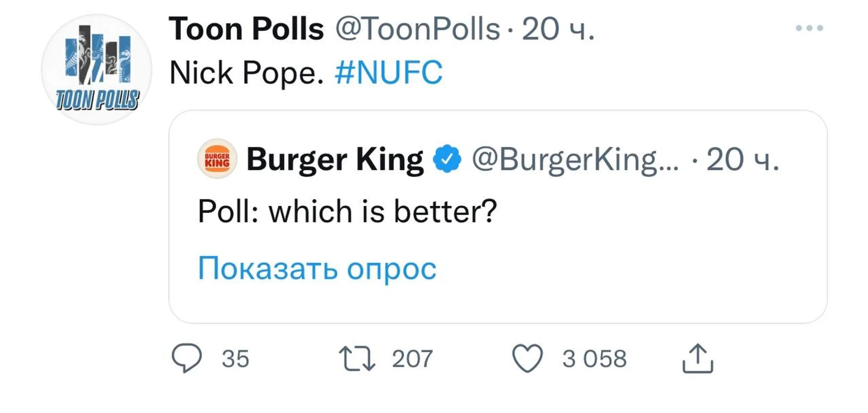
Task: Click the Toon Polls tweet timestamp
Action: [558, 29]
